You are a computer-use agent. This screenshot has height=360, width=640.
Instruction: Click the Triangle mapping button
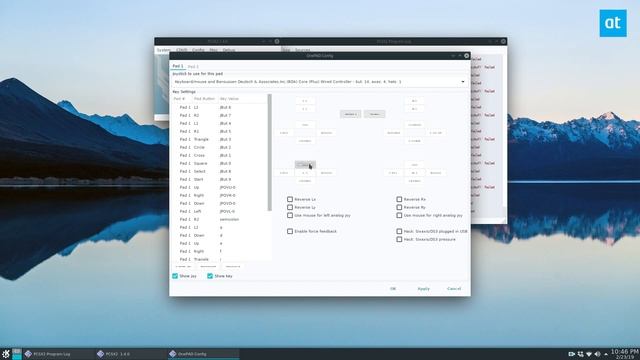[x=414, y=125]
